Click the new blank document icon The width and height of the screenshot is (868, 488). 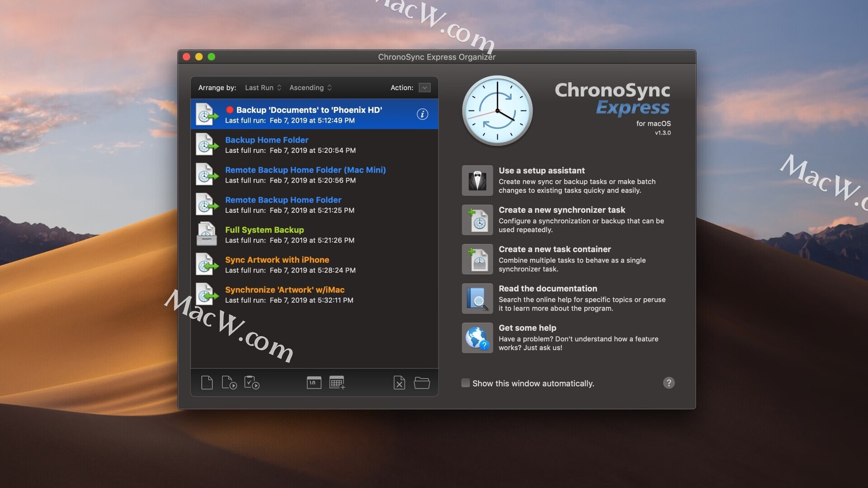tap(207, 383)
